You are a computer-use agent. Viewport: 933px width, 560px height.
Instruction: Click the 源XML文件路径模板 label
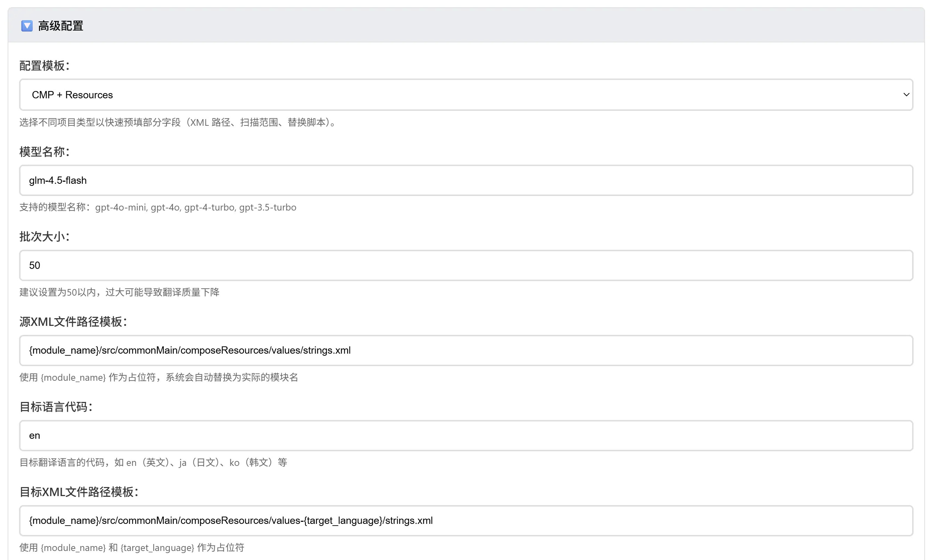(x=74, y=322)
